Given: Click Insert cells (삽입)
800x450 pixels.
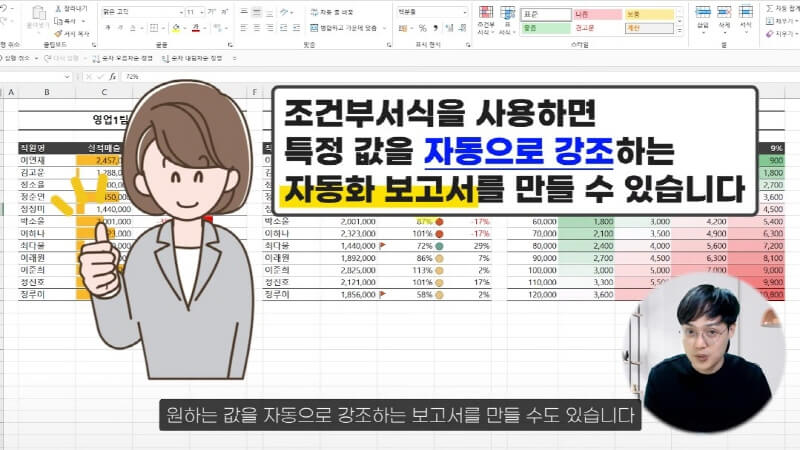Looking at the screenshot, I should tap(703, 18).
